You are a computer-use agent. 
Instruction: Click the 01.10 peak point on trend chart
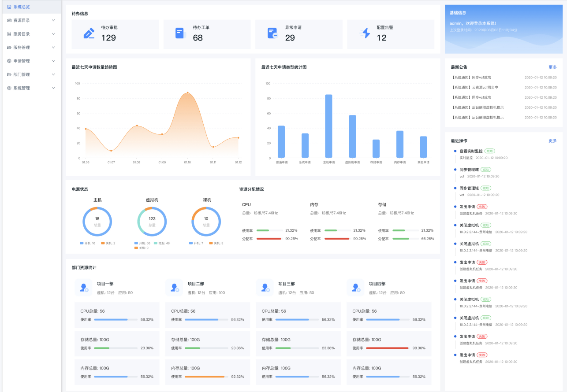coord(187,93)
